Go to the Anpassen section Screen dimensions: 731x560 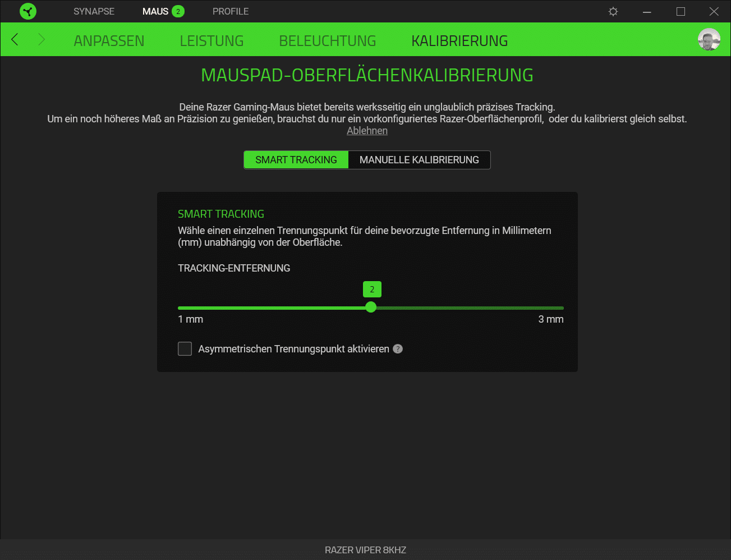click(x=109, y=41)
